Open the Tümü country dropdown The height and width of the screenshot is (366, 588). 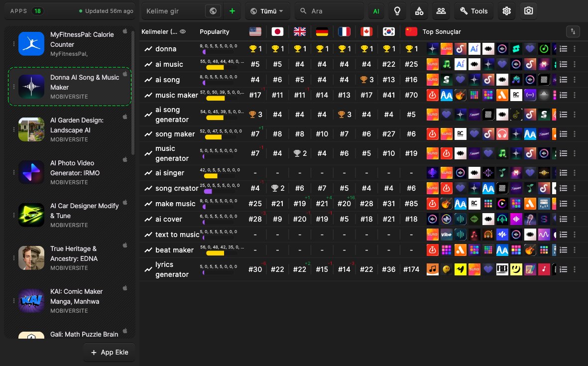click(x=267, y=11)
